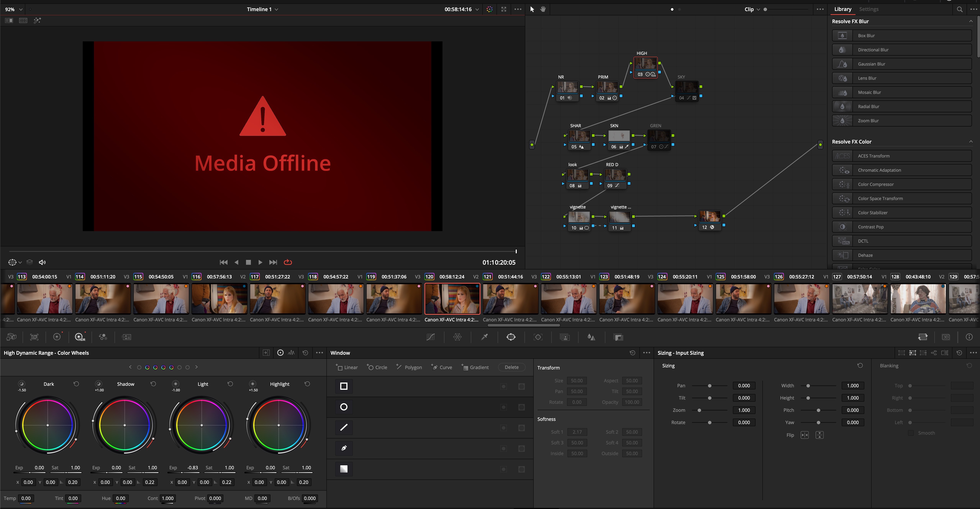The height and width of the screenshot is (509, 980).
Task: Open the Qualifier eyedropper palette
Action: point(484,337)
